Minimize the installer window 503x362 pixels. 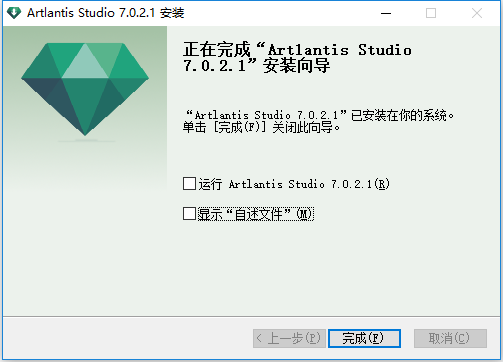pos(386,13)
